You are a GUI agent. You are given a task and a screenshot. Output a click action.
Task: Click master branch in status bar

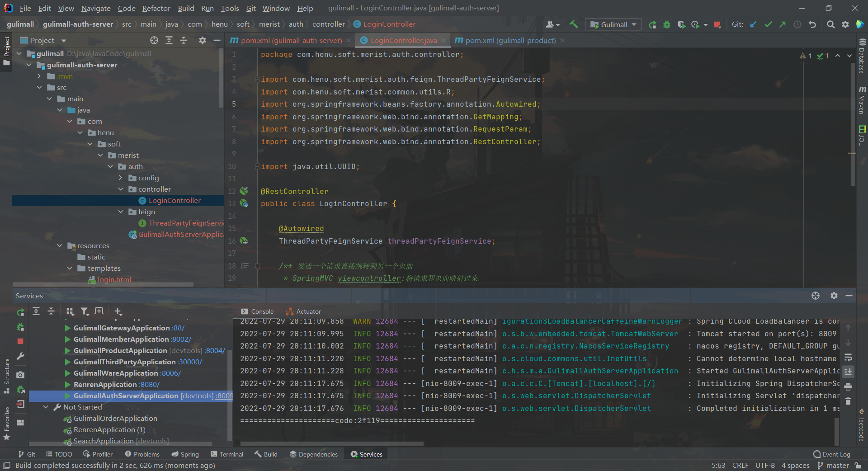pyautogui.click(x=833, y=466)
